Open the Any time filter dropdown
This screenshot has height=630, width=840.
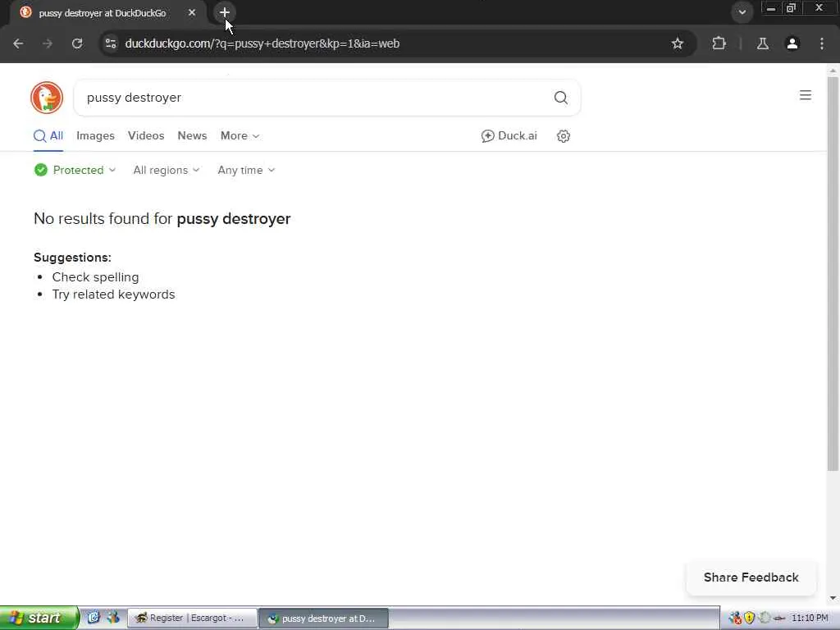coord(246,171)
